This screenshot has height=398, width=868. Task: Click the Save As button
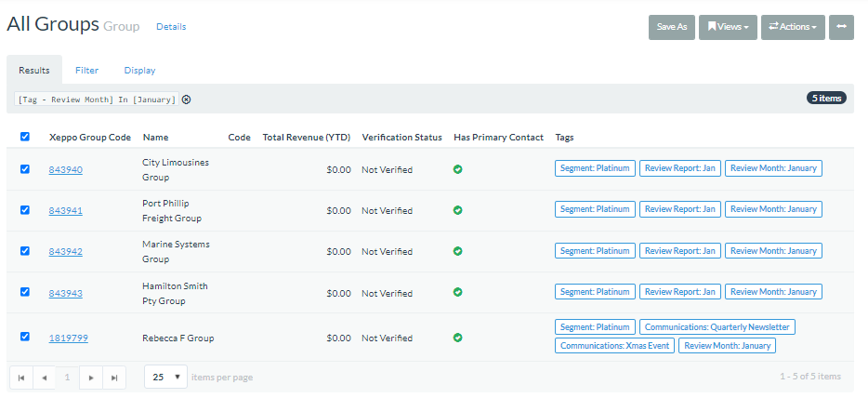pyautogui.click(x=671, y=27)
